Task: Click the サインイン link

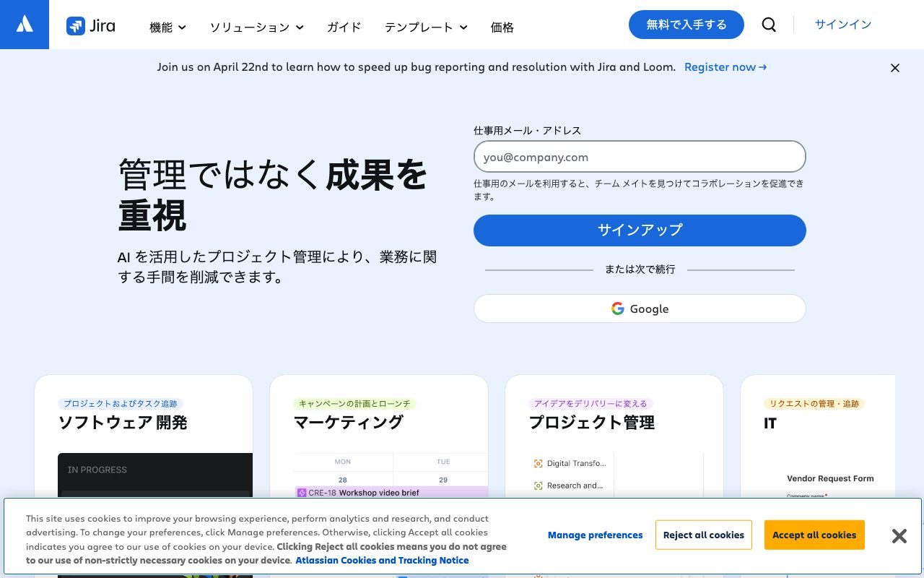Action: click(x=842, y=24)
